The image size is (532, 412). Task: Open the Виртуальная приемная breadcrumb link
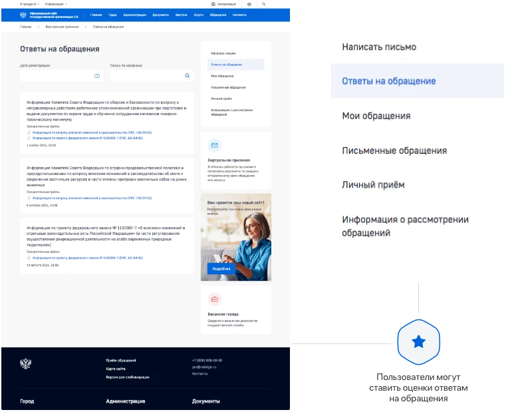[x=62, y=27]
